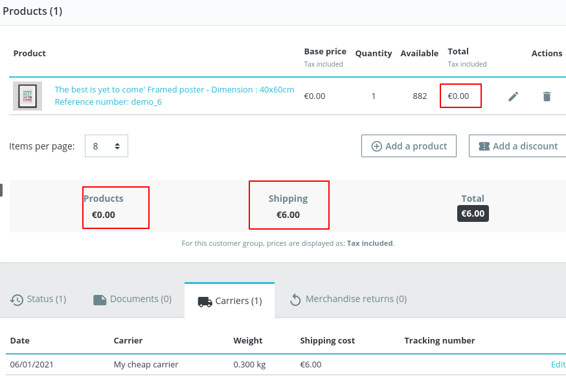Click the Items per page down arrow

point(118,149)
